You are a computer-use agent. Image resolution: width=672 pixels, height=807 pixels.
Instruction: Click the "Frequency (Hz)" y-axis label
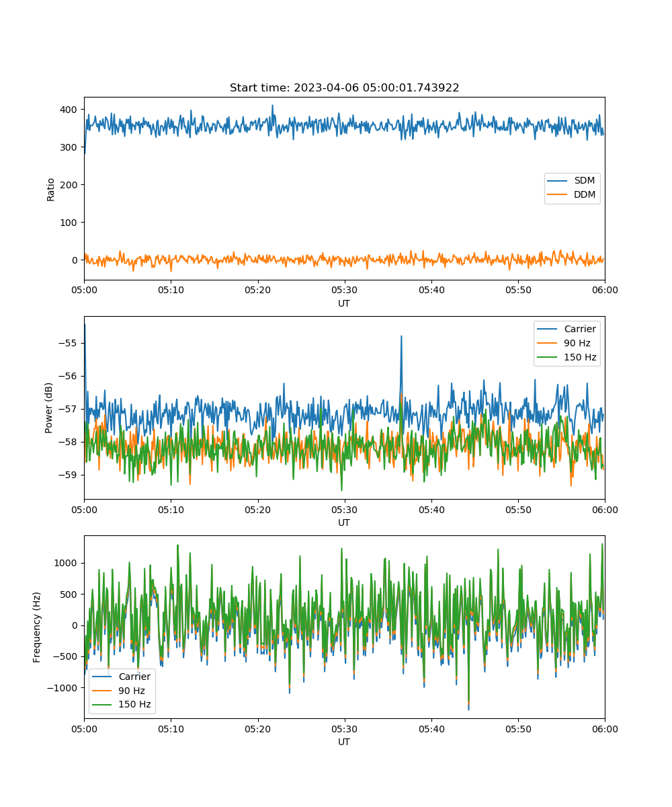point(37,627)
